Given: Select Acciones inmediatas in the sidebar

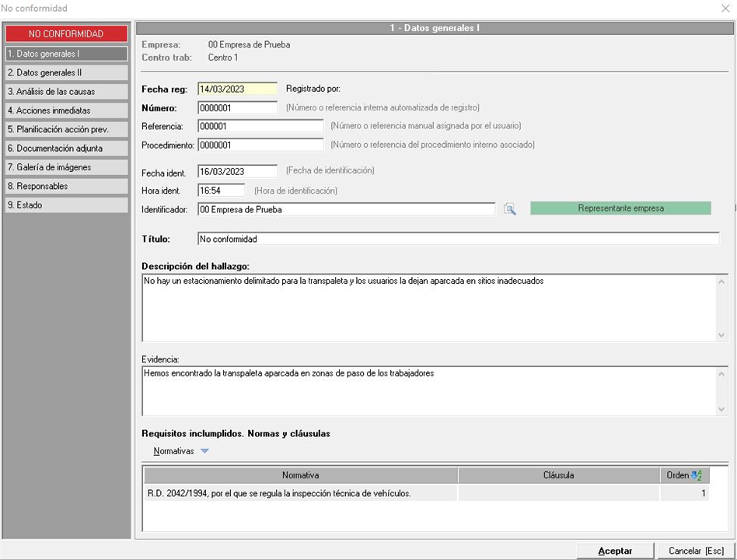Looking at the screenshot, I should [x=66, y=110].
